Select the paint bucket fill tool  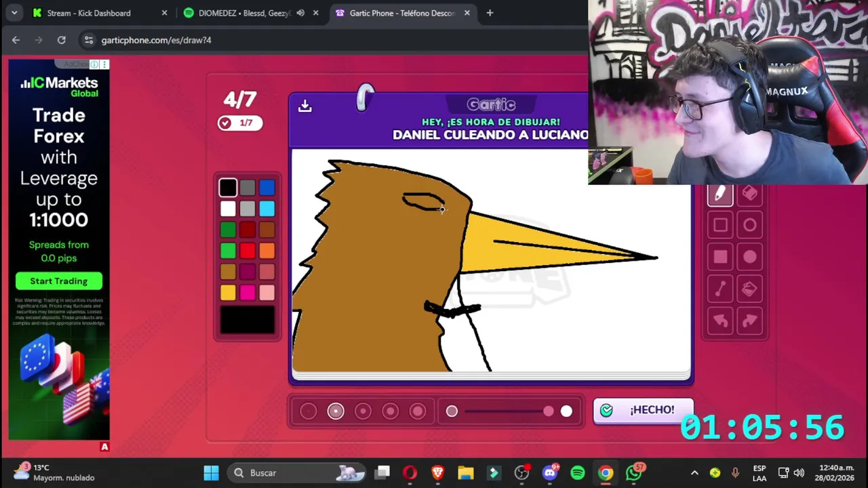pos(749,289)
